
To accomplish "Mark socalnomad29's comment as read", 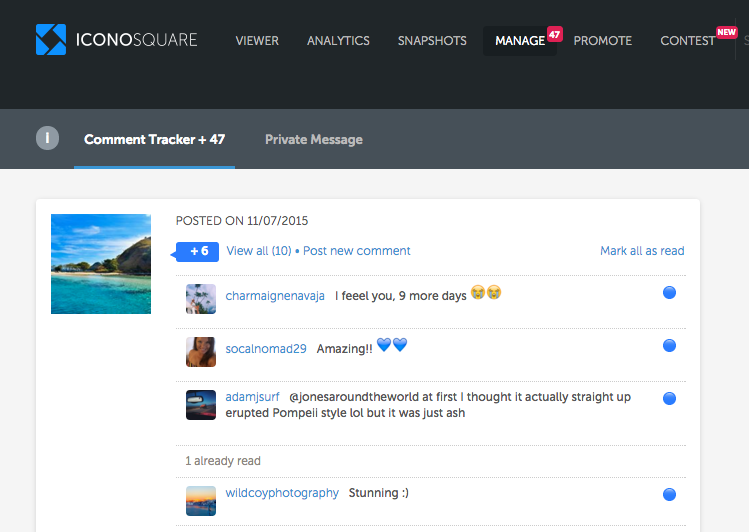I will tap(669, 346).
